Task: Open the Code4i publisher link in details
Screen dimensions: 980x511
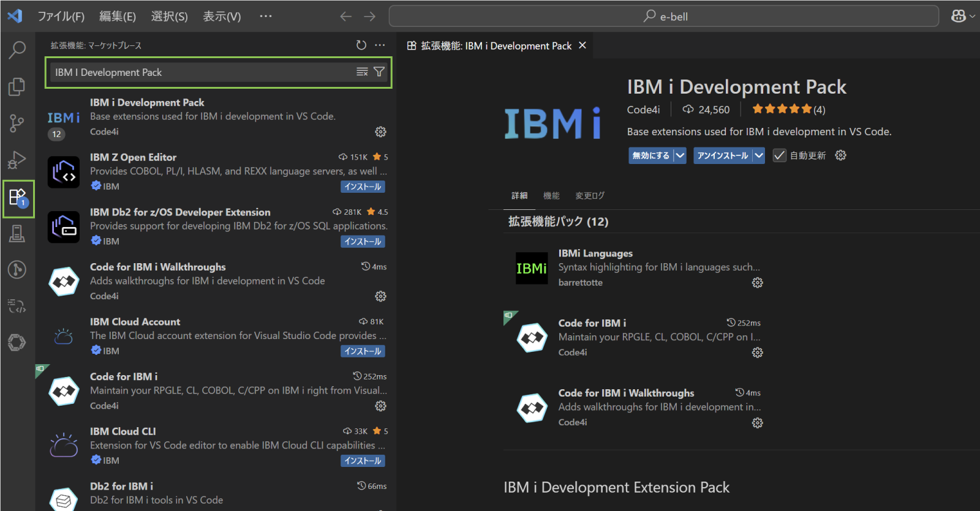Action: 643,110
